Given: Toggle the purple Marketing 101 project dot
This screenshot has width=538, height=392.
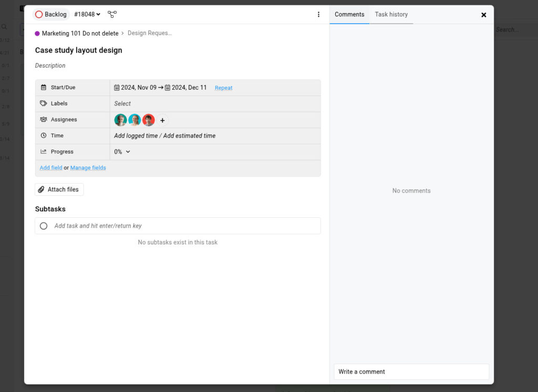Looking at the screenshot, I should click(x=36, y=33).
